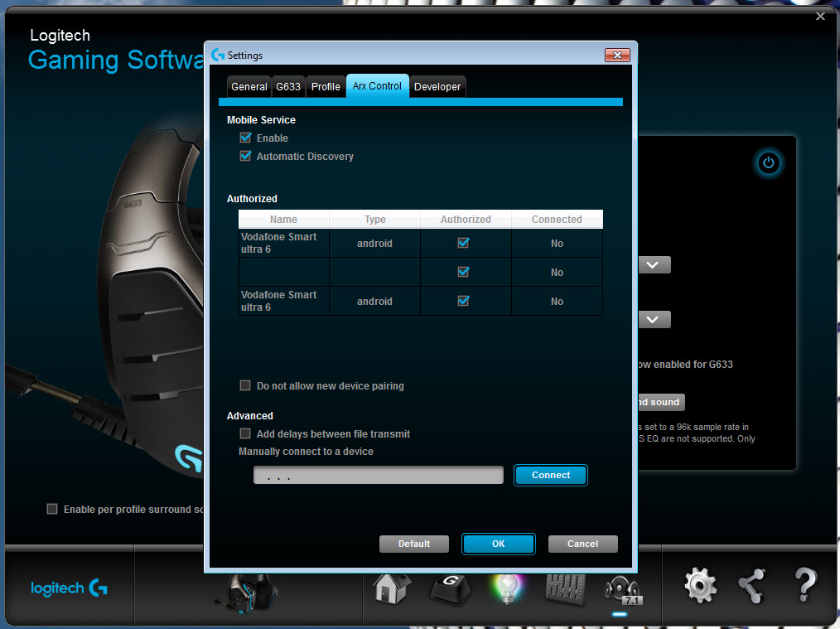This screenshot has height=629, width=840.
Task: Open the settings gear icon
Action: pyautogui.click(x=700, y=585)
